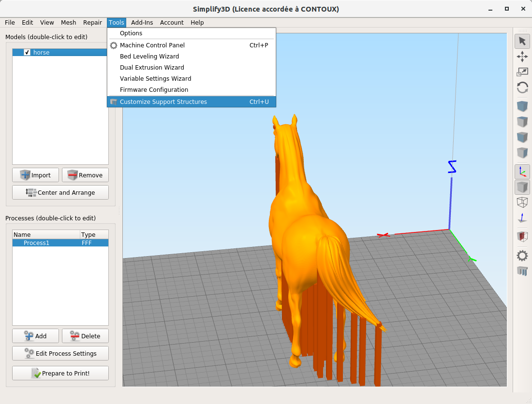Activate the translate/move view tool
This screenshot has height=404, width=532.
(522, 56)
